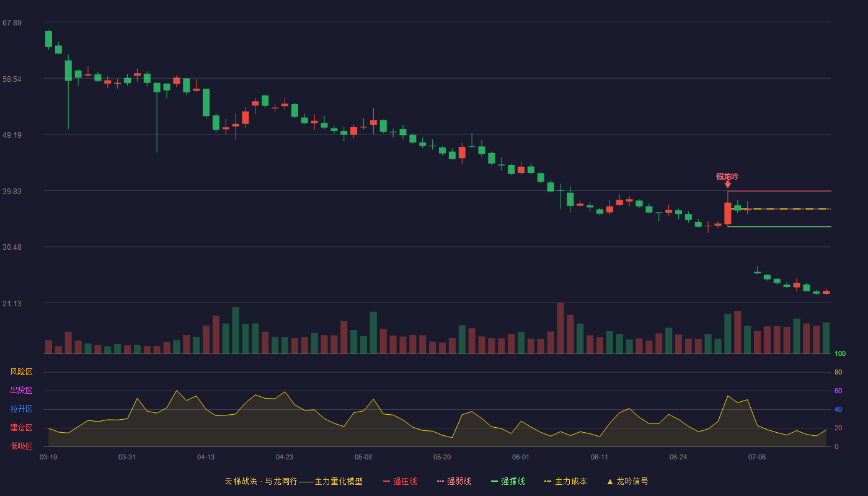Click the 21.13 price axis label

click(12, 304)
